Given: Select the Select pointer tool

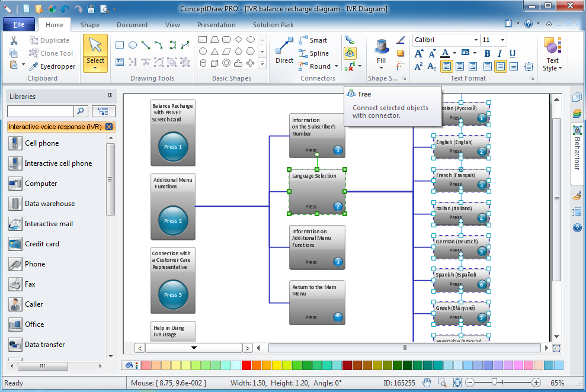Looking at the screenshot, I should click(x=95, y=53).
